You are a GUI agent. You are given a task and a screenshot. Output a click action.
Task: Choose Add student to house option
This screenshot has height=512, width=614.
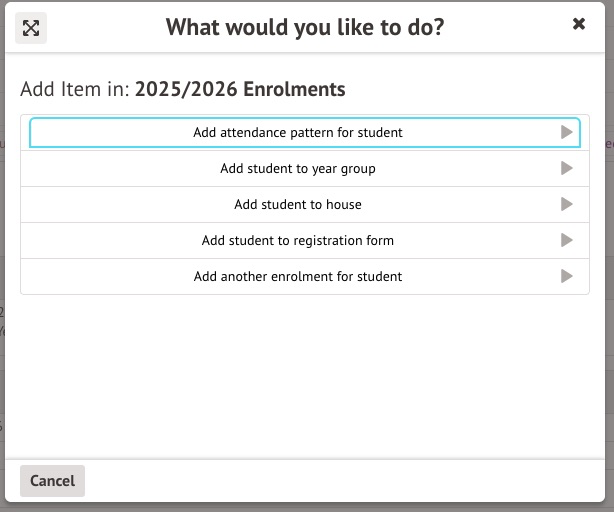298,204
